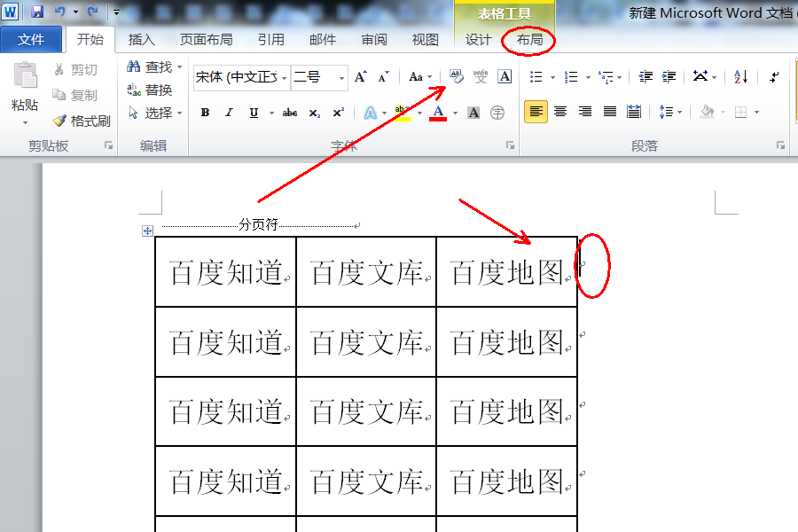Click the phonetic guide wén icon

481,76
